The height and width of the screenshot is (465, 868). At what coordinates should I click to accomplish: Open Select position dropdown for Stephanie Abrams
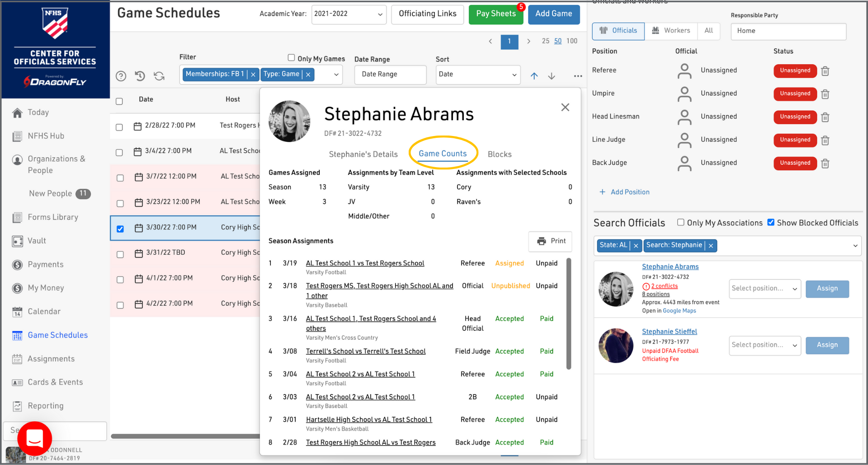(764, 289)
